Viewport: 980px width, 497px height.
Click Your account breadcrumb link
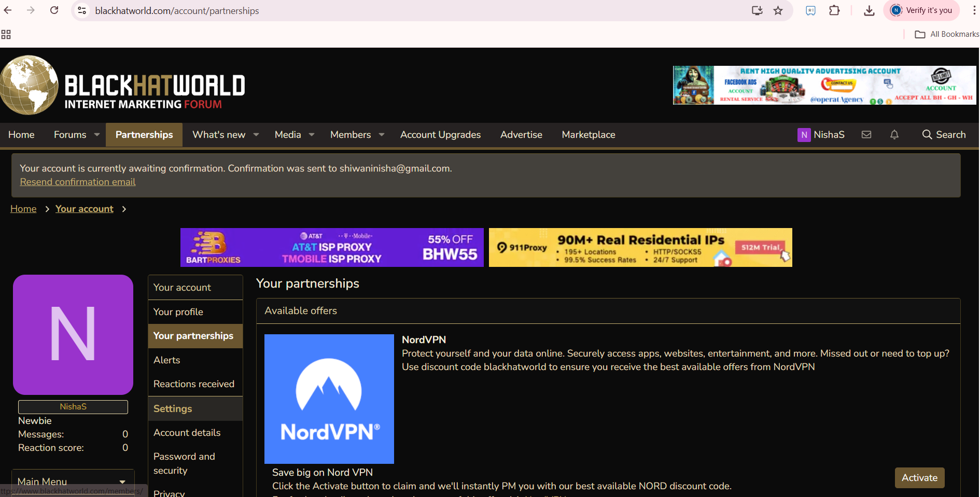point(85,209)
